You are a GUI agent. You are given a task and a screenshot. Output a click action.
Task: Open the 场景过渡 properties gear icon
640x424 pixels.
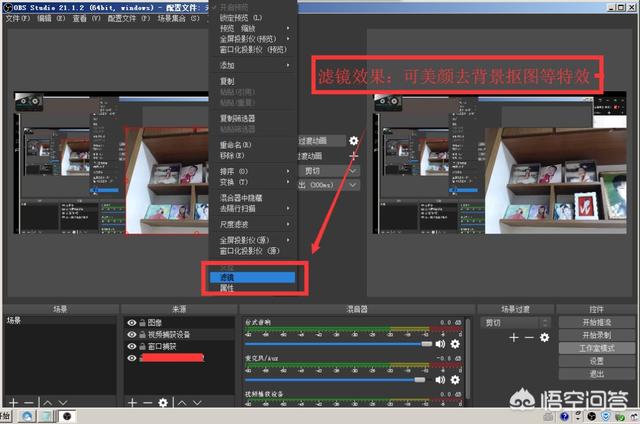coord(544,338)
